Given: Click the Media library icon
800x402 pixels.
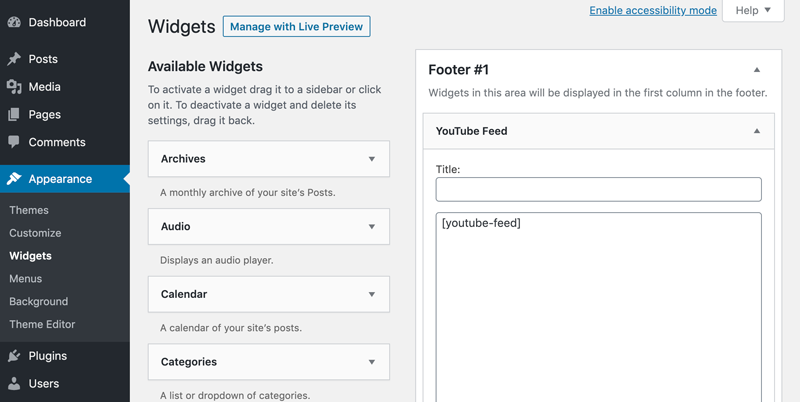Looking at the screenshot, I should pyautogui.click(x=14, y=87).
